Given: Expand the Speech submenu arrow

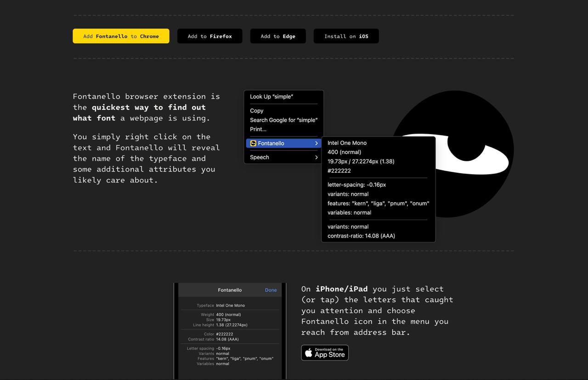Looking at the screenshot, I should pyautogui.click(x=316, y=157).
